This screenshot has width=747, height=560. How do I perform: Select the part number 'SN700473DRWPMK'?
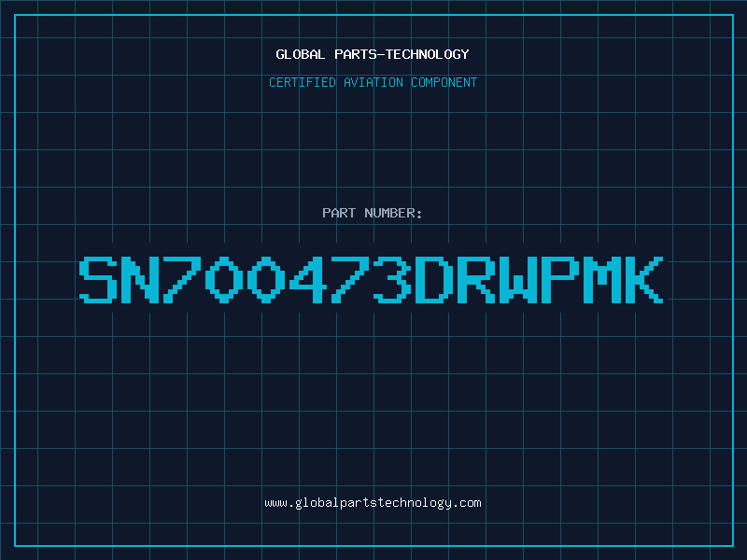click(x=371, y=280)
